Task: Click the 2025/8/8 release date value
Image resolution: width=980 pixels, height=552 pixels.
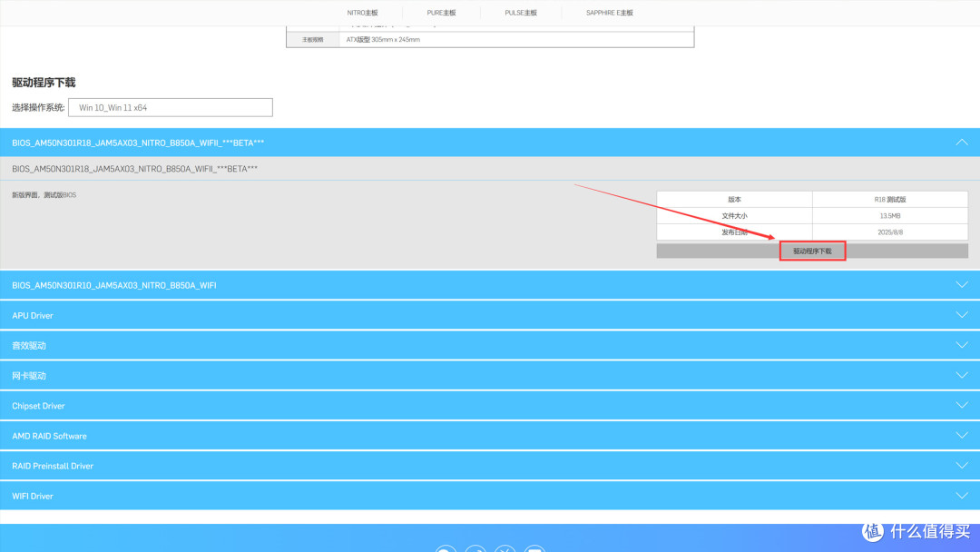Action: click(890, 232)
